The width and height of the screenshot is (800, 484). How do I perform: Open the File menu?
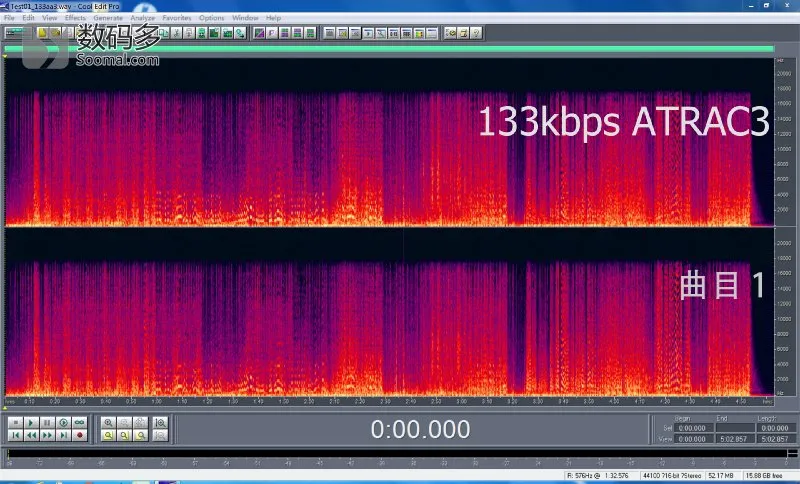9,17
